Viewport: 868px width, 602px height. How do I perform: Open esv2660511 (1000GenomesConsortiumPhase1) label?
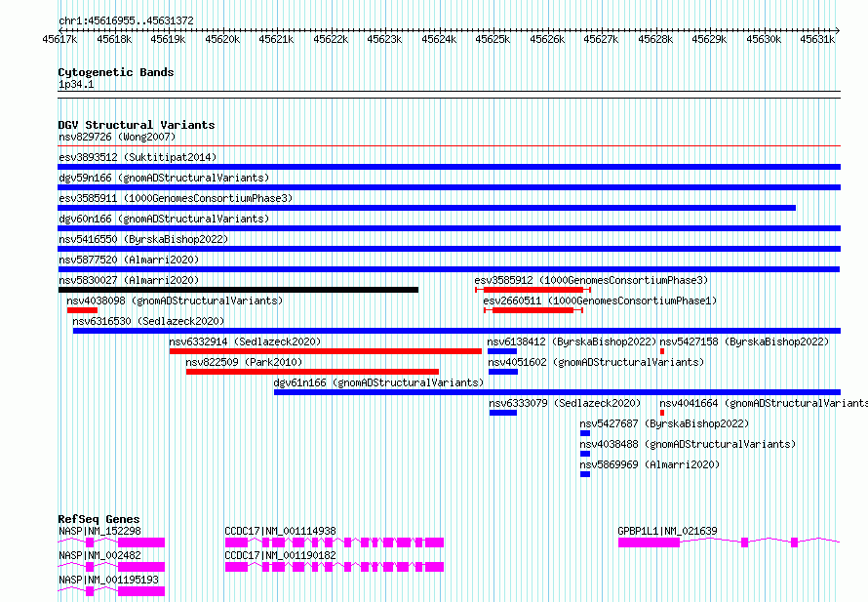[x=600, y=301]
